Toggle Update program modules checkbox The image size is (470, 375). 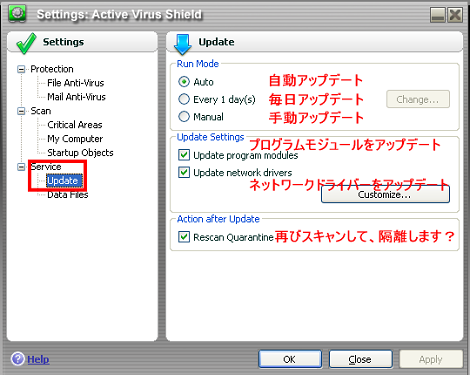(x=184, y=155)
